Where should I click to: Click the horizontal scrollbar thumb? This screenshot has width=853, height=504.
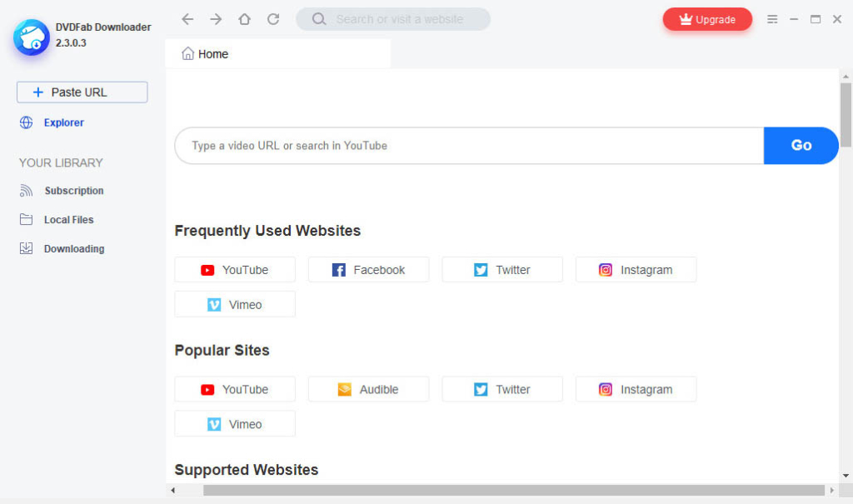[x=514, y=491]
